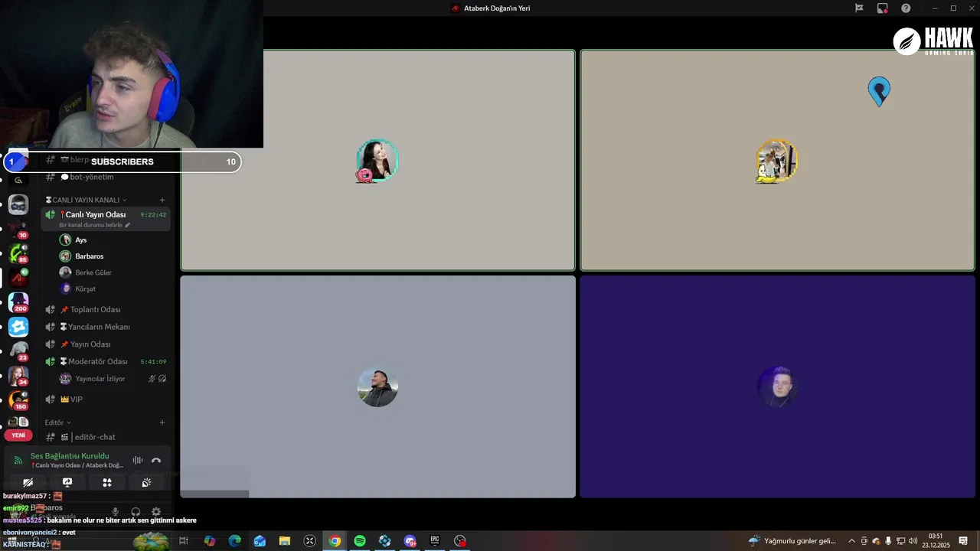Open the soundboard icon
Viewport: 980px width, 551px height.
pyautogui.click(x=146, y=482)
